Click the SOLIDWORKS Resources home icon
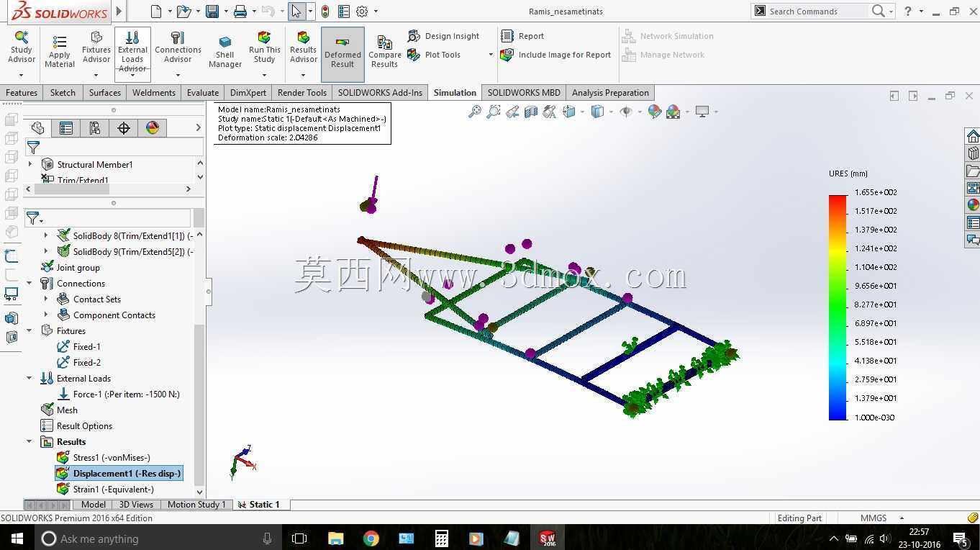 tap(973, 136)
